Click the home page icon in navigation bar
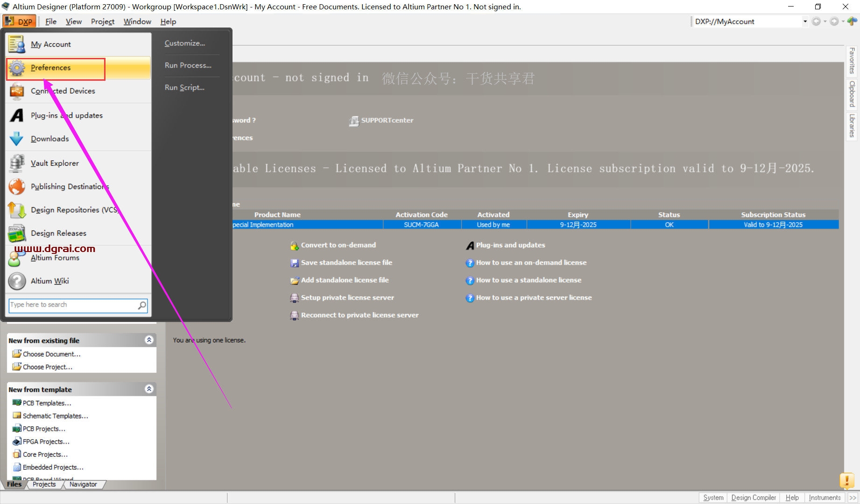Screen dimensions: 860x504 [853, 21]
